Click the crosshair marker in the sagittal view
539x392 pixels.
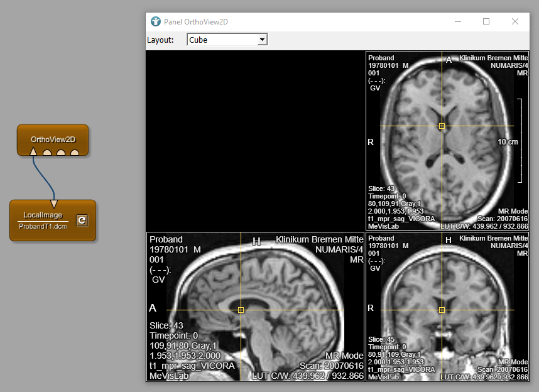click(241, 310)
